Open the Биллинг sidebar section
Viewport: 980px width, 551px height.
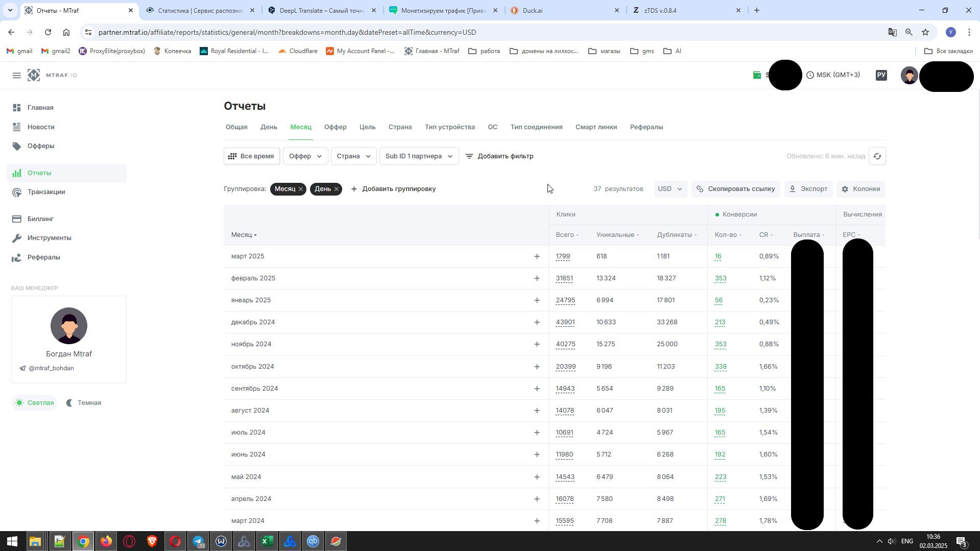pos(40,219)
